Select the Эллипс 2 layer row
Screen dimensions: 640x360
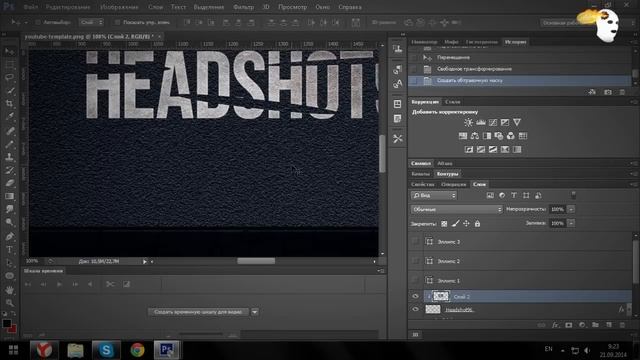[520, 261]
